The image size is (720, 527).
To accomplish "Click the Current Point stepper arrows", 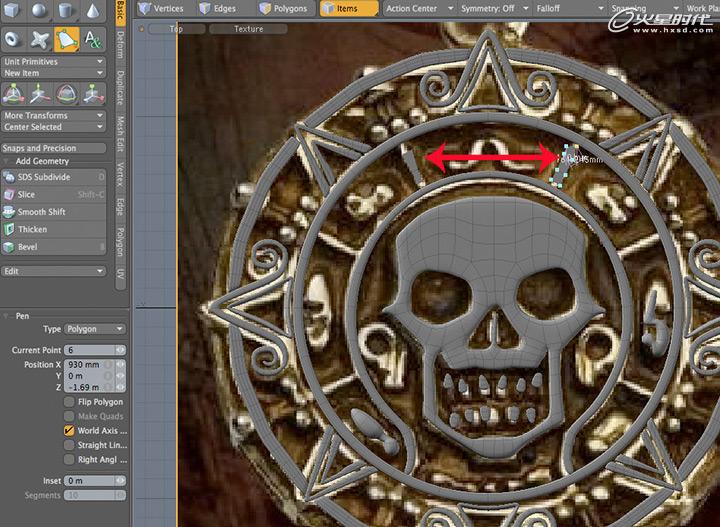I will (x=120, y=350).
